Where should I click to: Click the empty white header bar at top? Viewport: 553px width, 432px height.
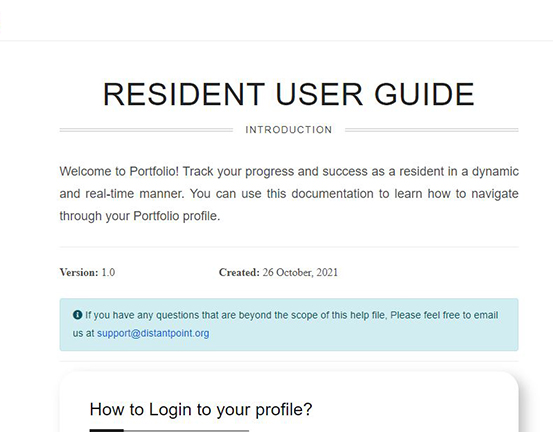click(x=276, y=20)
